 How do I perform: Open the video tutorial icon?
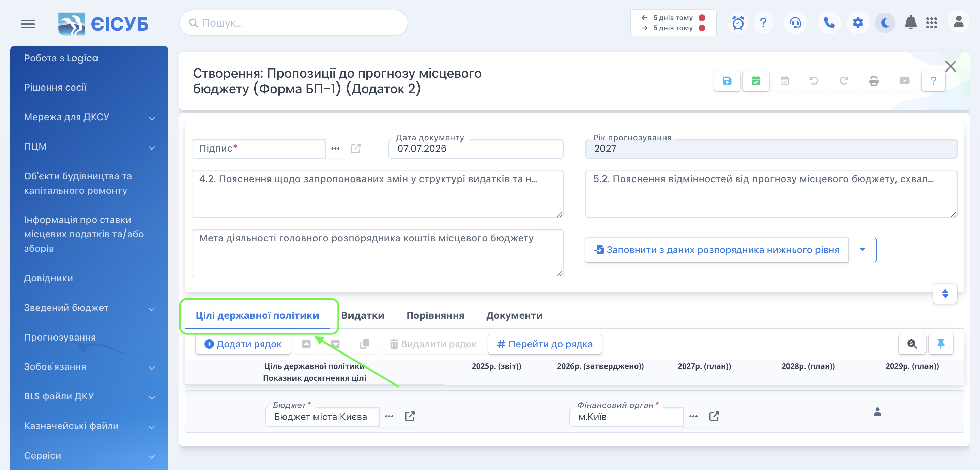click(904, 81)
